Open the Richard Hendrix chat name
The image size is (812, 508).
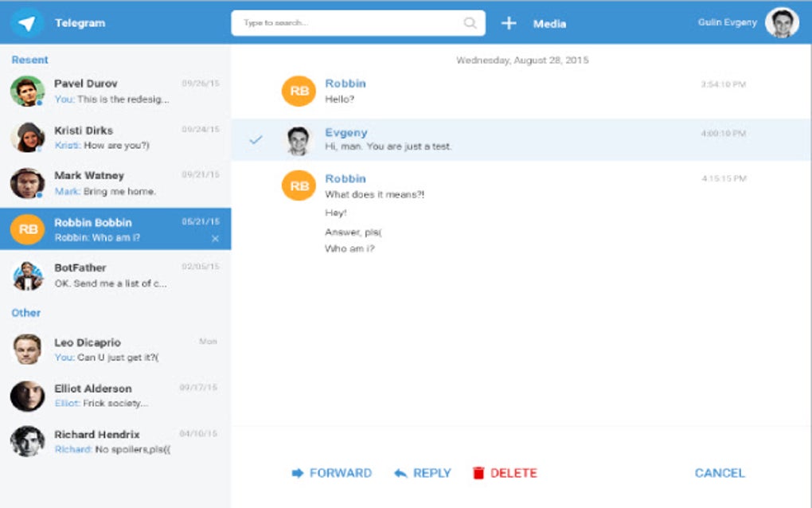97,435
